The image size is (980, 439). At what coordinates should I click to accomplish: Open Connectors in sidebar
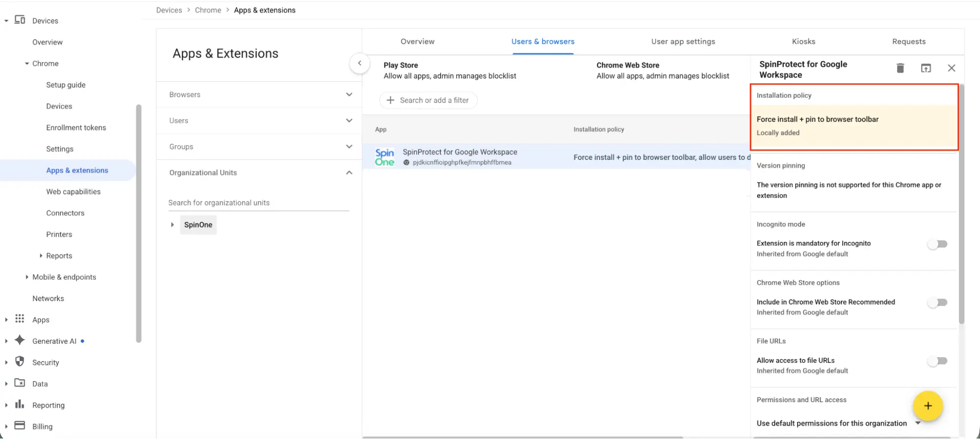point(65,213)
